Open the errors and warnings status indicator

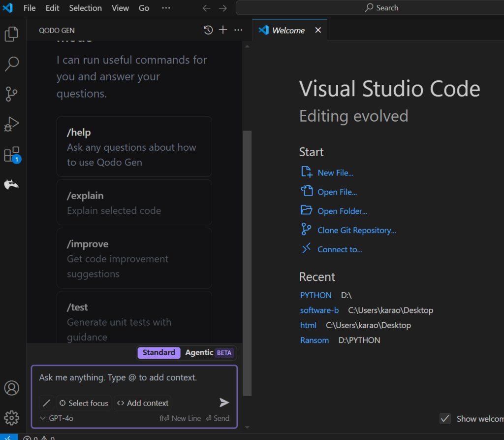click(x=39, y=438)
